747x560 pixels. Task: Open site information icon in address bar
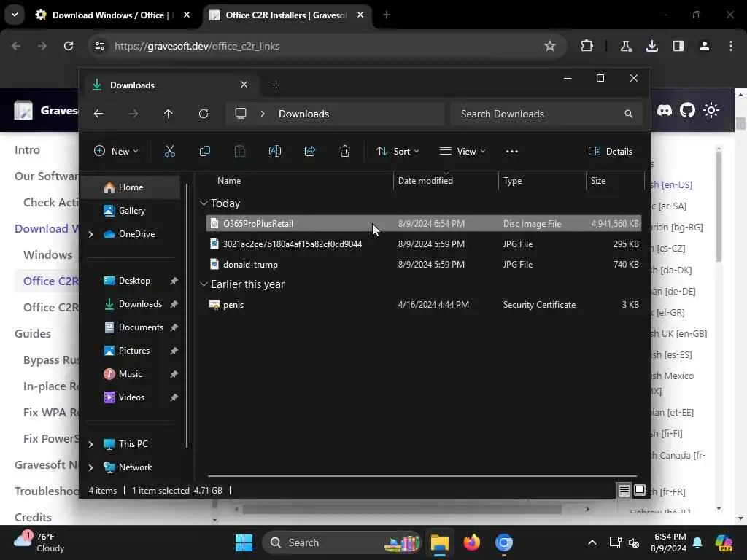pos(99,46)
